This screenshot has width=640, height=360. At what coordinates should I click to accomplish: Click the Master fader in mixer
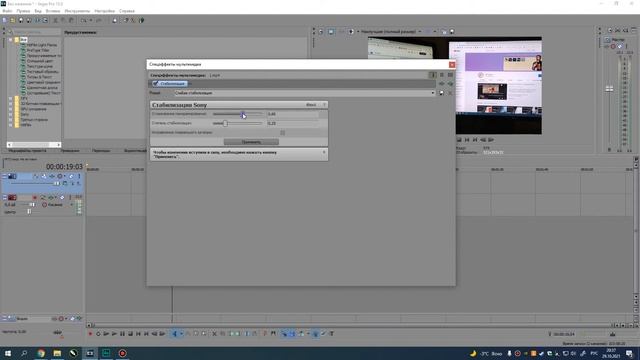[x=609, y=89]
